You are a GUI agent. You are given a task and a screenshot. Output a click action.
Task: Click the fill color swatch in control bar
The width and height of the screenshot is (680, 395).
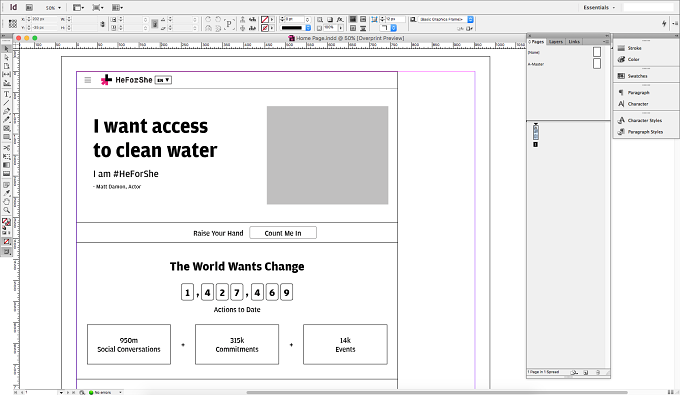(265, 20)
